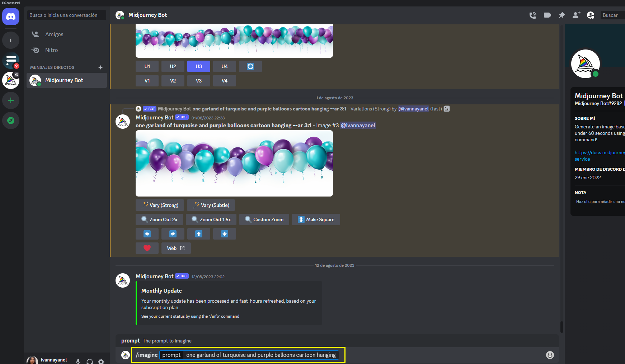Start a video call
Image resolution: width=625 pixels, height=364 pixels.
click(x=547, y=15)
